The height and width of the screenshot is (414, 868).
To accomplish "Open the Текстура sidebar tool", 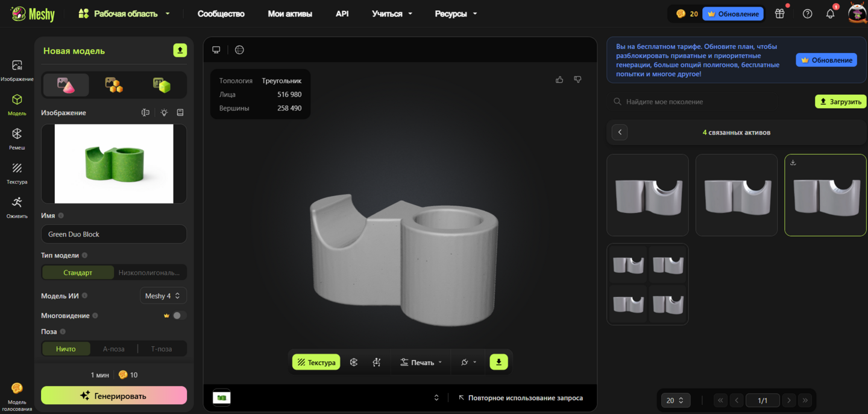I will click(17, 173).
